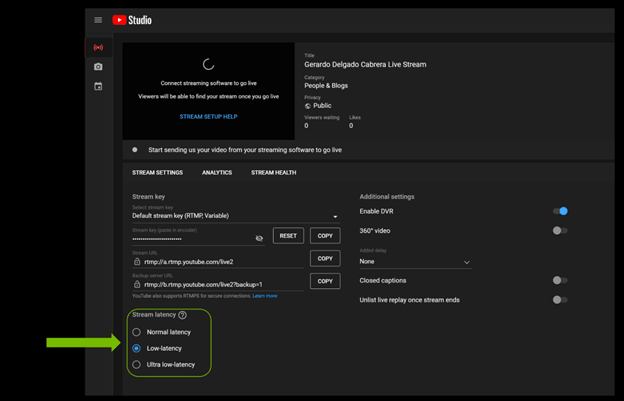Open the Webcam camera icon in sidebar

(98, 67)
